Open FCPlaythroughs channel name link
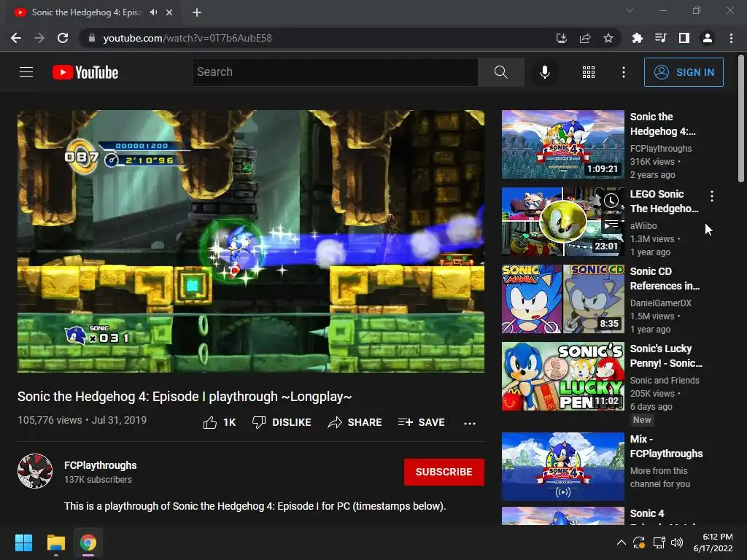747x560 pixels. coord(101,465)
